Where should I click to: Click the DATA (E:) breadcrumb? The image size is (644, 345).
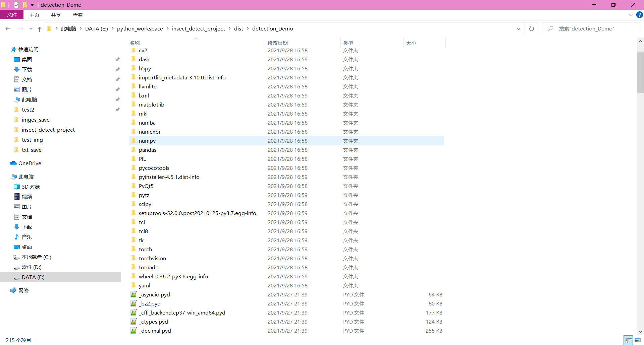[x=97, y=29]
